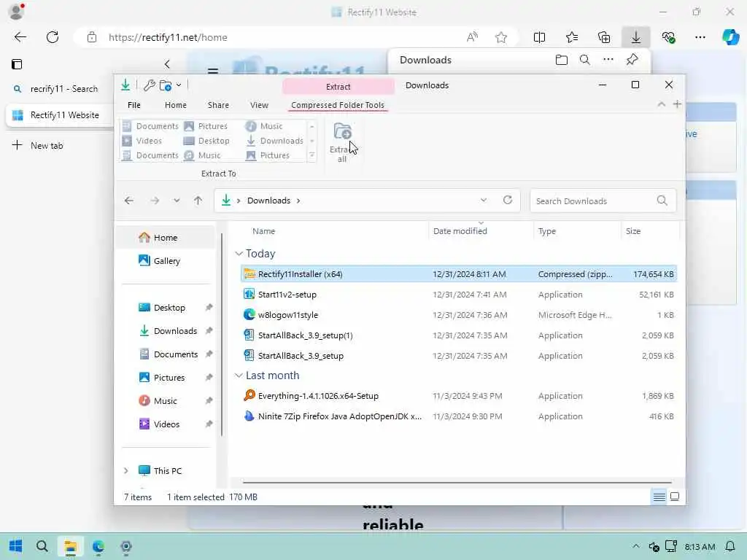Collapse the ribbon with the chevron
Screen dimensions: 747x560
coord(661,104)
